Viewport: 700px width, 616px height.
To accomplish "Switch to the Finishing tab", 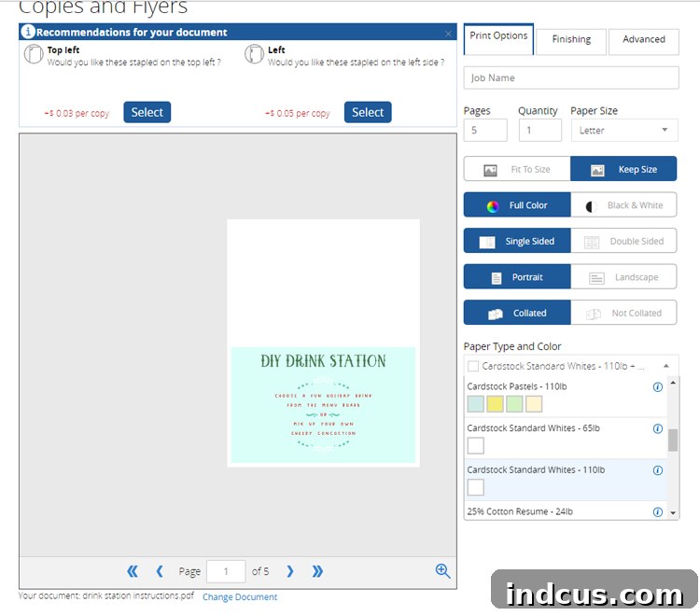I will click(x=571, y=41).
